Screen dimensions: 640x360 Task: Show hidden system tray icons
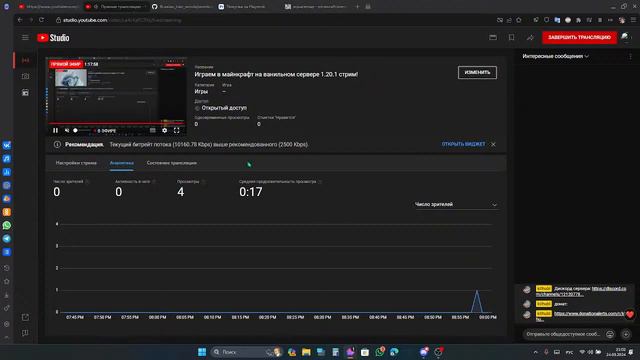536,352
